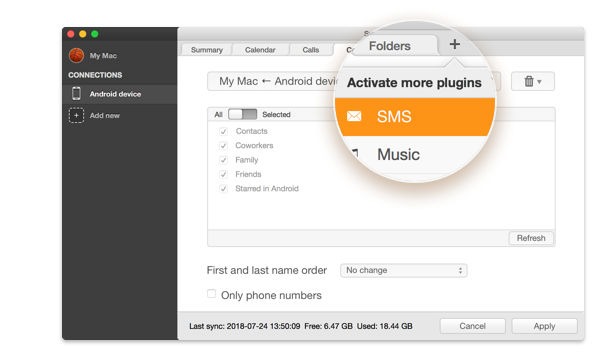Click the red close window button
600x360 pixels.
pyautogui.click(x=71, y=34)
